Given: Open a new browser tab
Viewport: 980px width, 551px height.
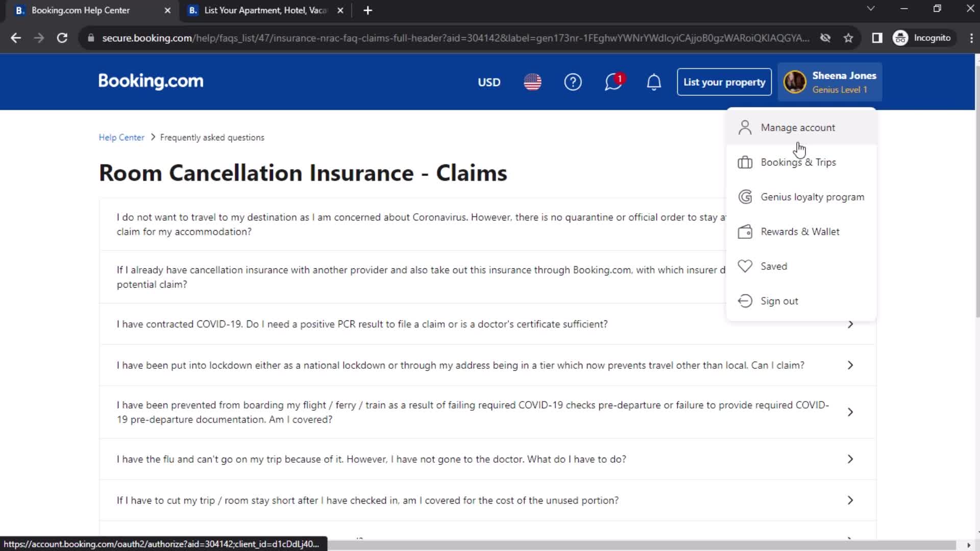Looking at the screenshot, I should pos(367,10).
